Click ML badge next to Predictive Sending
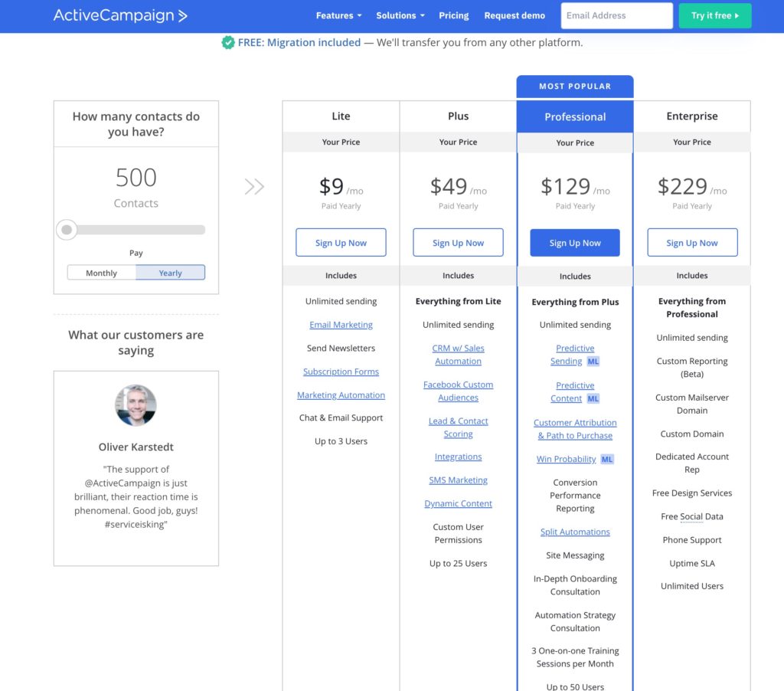Image resolution: width=784 pixels, height=691 pixels. tap(593, 362)
